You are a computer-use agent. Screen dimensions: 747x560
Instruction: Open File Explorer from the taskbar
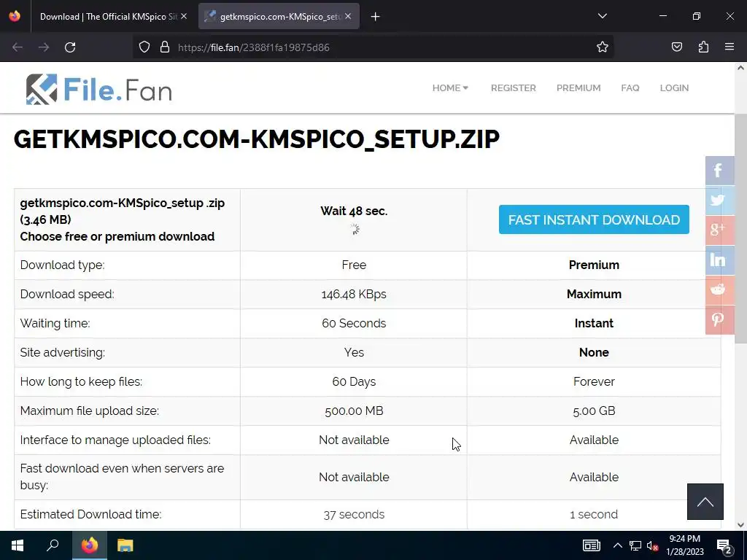pyautogui.click(x=125, y=545)
